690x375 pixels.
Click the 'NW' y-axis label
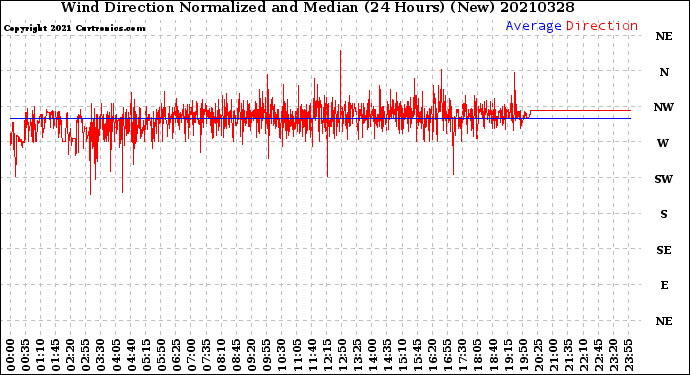pos(664,107)
